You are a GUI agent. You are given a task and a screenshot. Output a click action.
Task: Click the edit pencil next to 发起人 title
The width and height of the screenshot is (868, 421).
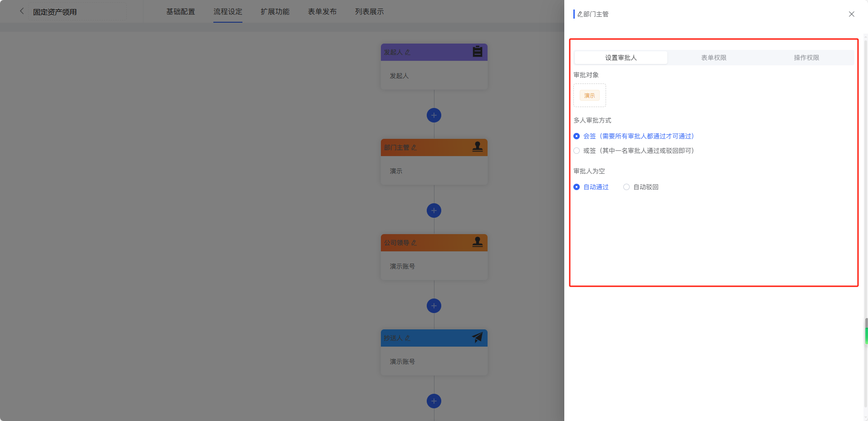pos(408,52)
